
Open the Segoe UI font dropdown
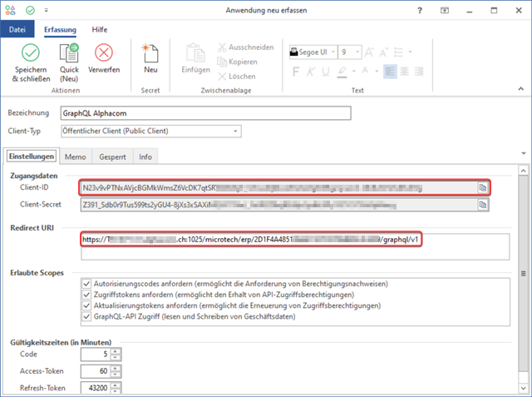333,52
